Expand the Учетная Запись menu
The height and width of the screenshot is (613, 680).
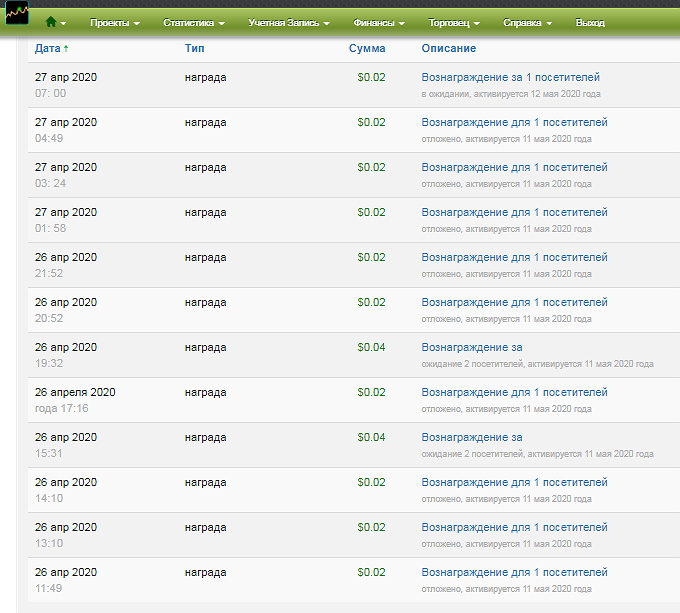(x=289, y=23)
